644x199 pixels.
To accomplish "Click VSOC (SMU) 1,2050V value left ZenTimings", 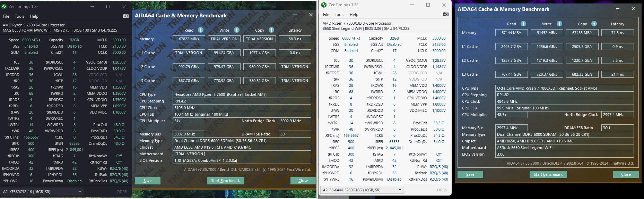I will click(x=119, y=62).
